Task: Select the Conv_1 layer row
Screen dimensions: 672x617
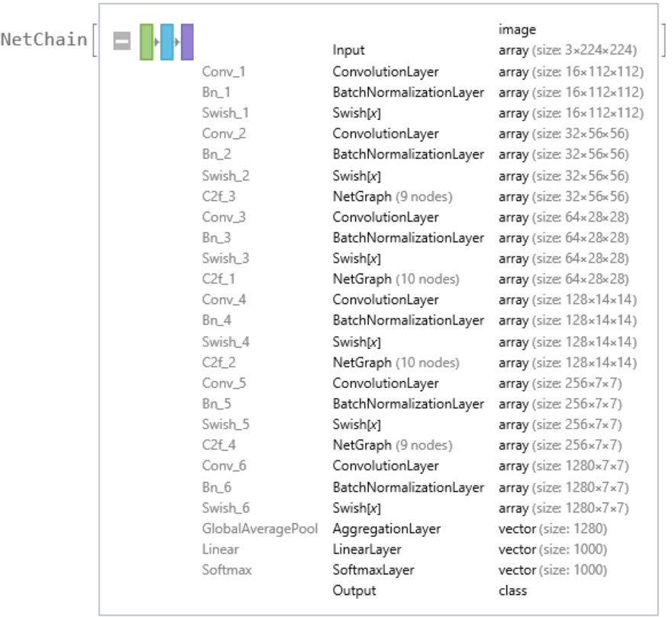Action: [x=224, y=72]
